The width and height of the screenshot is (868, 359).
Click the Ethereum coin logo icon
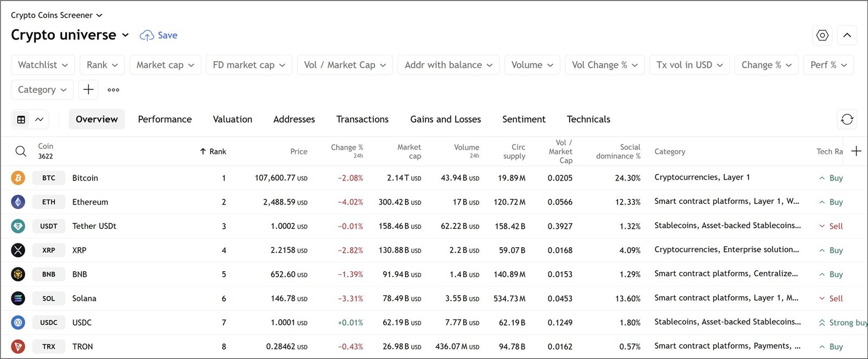tap(18, 202)
